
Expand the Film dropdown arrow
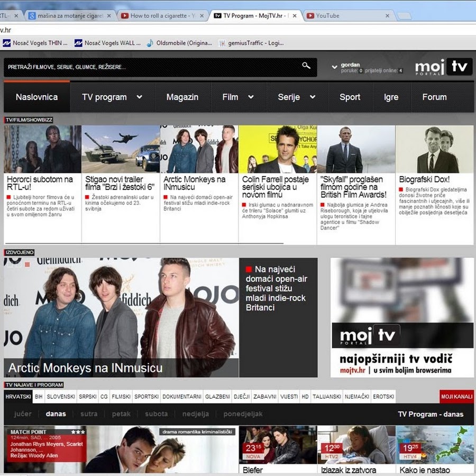pyautogui.click(x=251, y=97)
